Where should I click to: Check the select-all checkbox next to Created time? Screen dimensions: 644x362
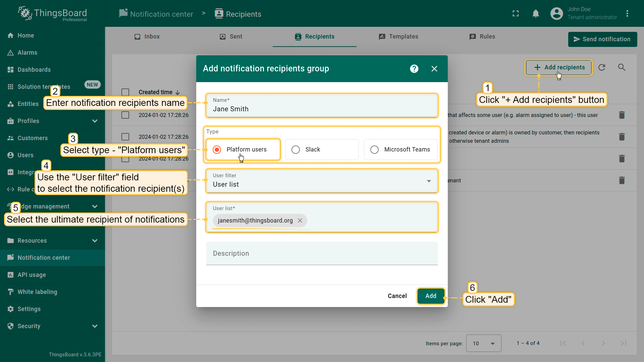click(125, 92)
